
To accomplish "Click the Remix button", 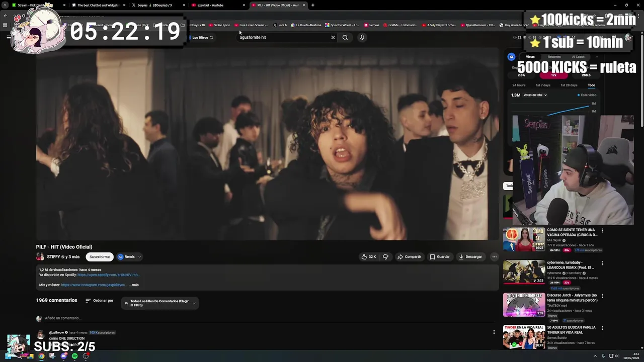I will point(126,257).
